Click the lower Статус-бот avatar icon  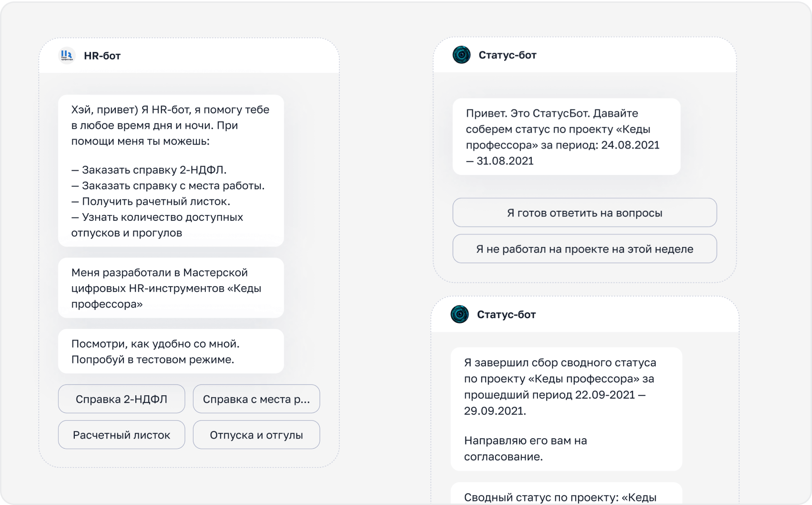pos(459,314)
